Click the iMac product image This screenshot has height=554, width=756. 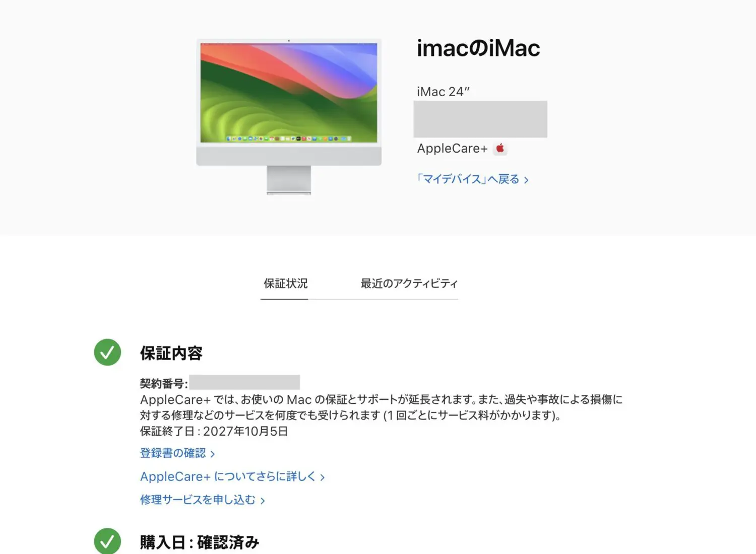[x=289, y=116]
